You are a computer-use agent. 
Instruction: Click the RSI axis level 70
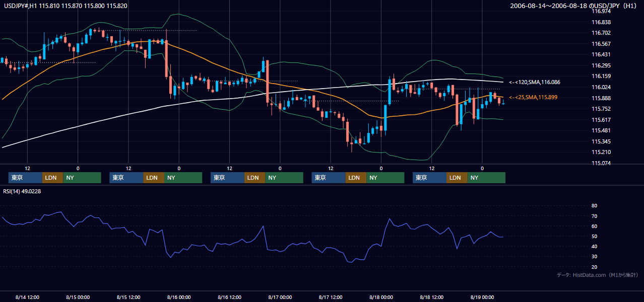(x=594, y=216)
